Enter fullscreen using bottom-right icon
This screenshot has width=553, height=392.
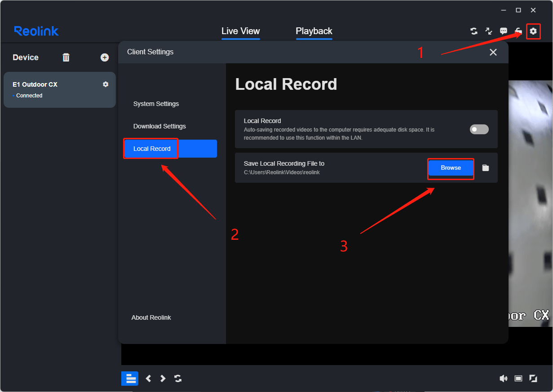(533, 379)
